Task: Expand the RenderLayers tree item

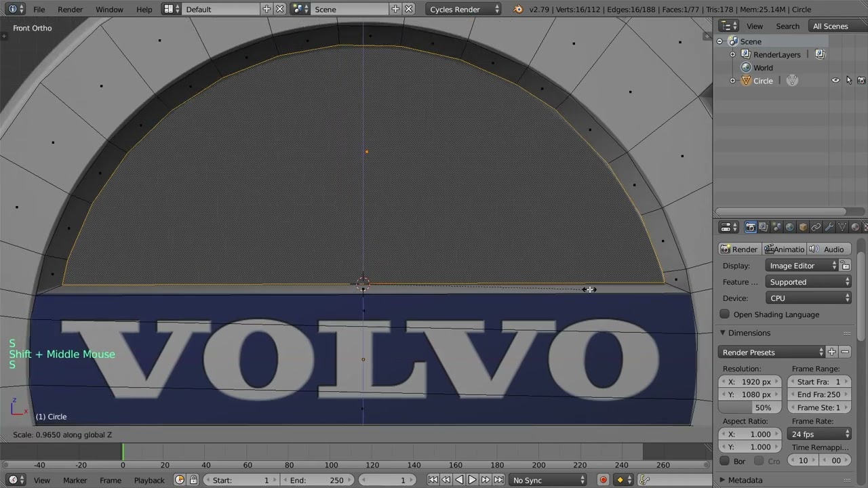Action: pyautogui.click(x=733, y=54)
